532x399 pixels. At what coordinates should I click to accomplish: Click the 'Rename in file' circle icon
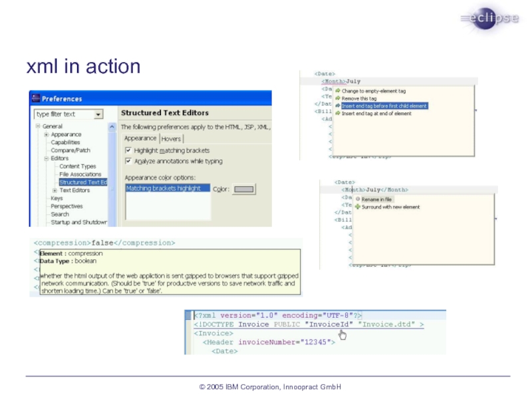(x=358, y=199)
